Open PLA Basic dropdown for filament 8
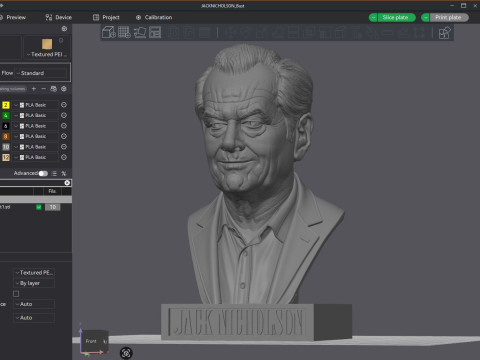The image size is (480, 360). pos(36,136)
